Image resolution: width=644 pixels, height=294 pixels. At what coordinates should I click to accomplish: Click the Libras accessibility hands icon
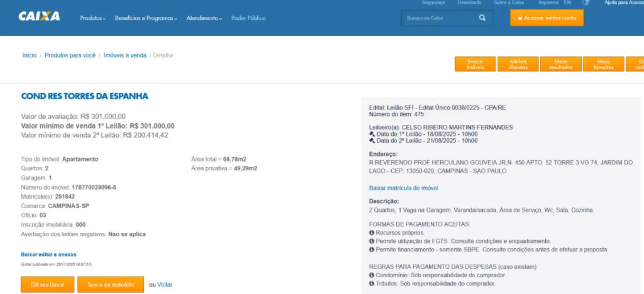pos(586,3)
